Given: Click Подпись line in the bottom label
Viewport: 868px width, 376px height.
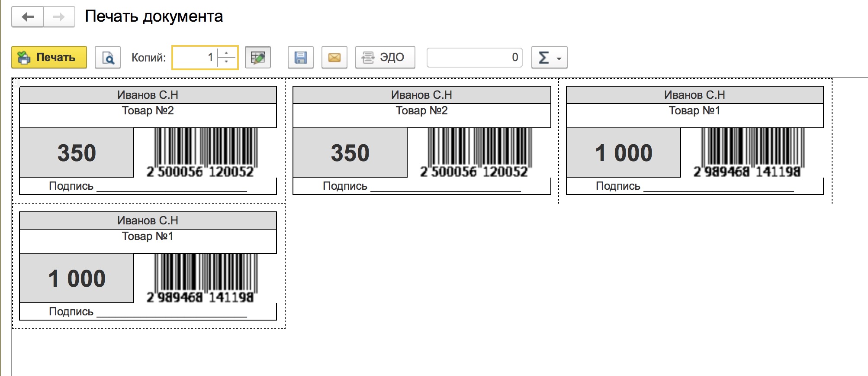Looking at the screenshot, I should click(x=148, y=312).
